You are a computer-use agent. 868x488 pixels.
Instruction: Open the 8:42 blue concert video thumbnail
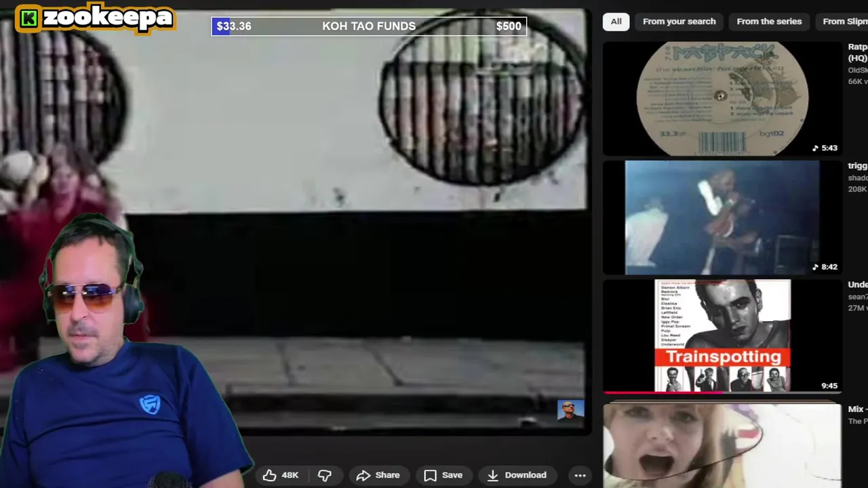click(722, 218)
